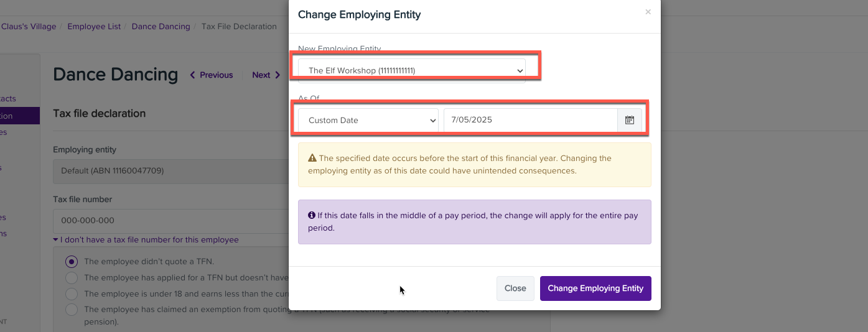Image resolution: width=868 pixels, height=332 pixels.
Task: Close the dialog with the X icon
Action: pyautogui.click(x=648, y=12)
